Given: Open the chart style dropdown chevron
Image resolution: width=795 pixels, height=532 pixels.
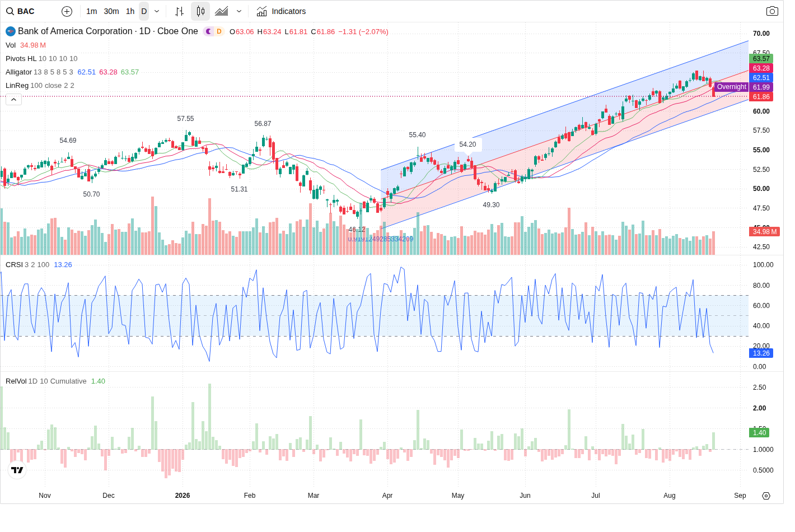Looking at the screenshot, I should coord(239,11).
